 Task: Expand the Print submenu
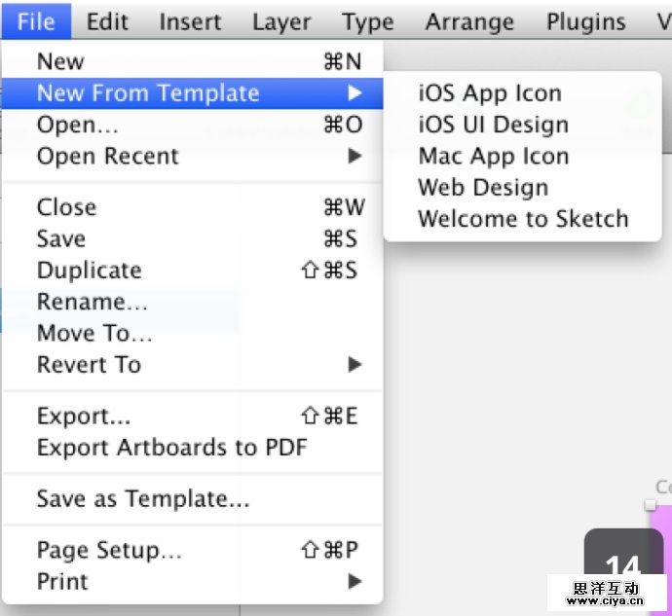tap(62, 582)
